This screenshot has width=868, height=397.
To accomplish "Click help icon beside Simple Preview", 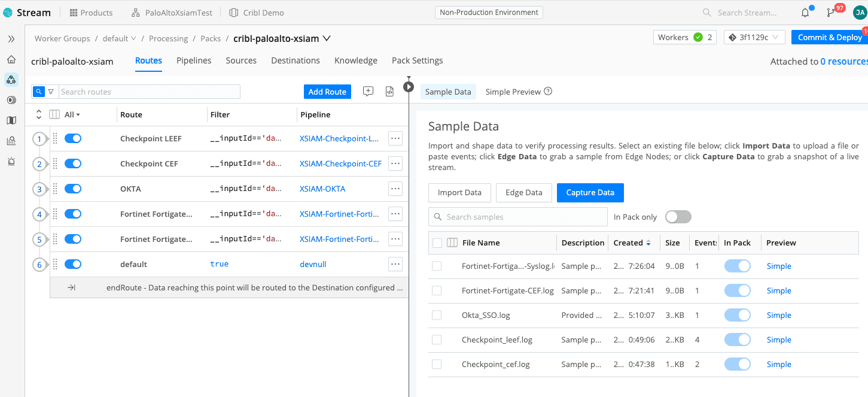I will [x=547, y=92].
